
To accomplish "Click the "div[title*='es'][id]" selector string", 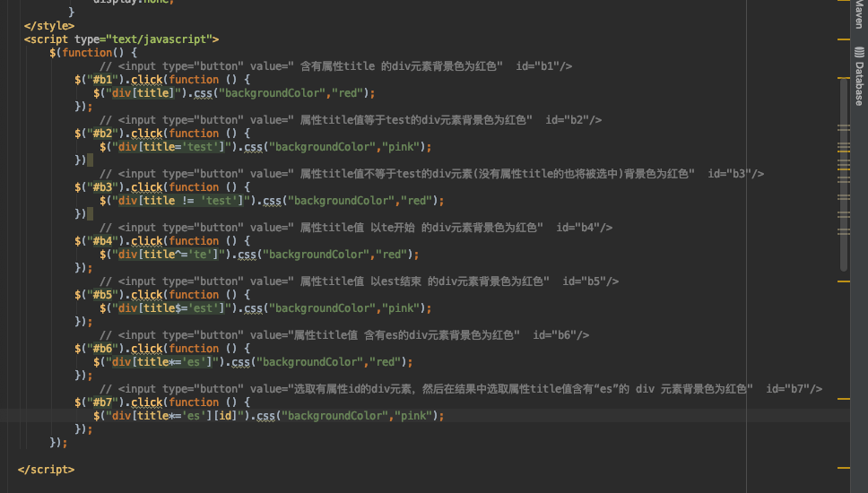I will 175,416.
